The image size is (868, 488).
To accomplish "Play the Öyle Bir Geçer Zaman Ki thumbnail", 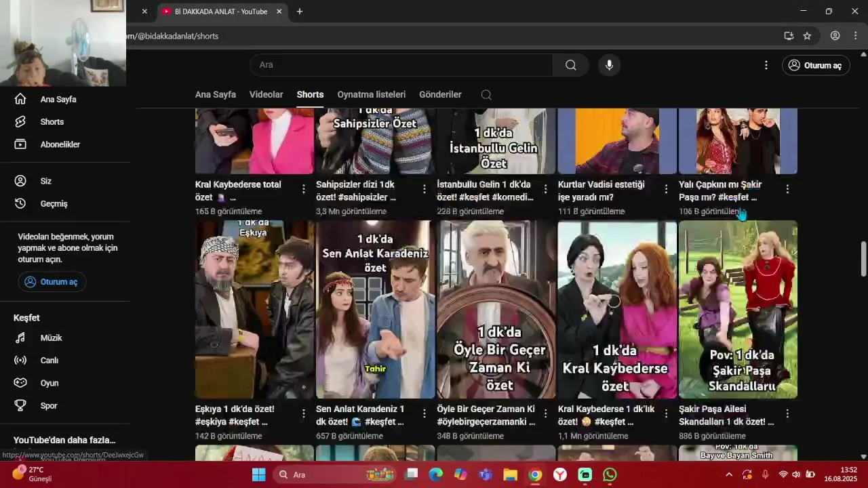I will coord(496,309).
